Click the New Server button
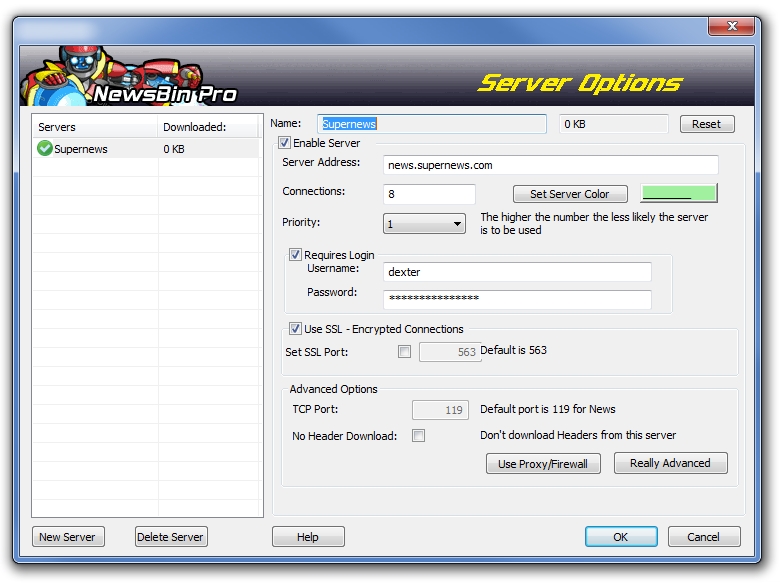Screen dimensions: 782x587 tap(68, 537)
